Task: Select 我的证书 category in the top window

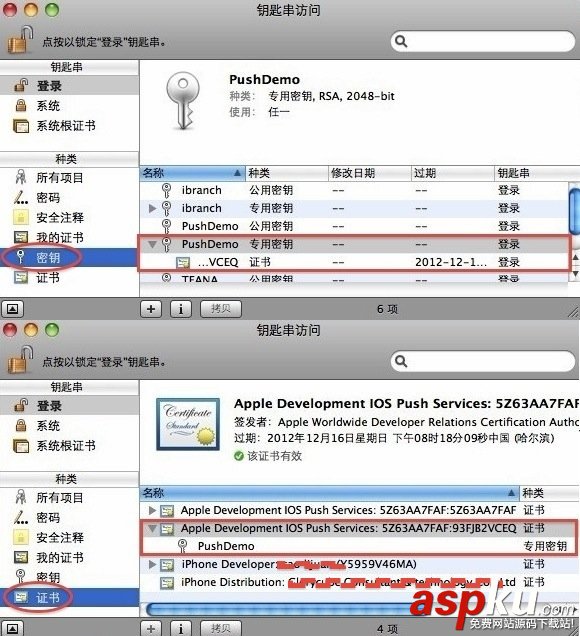Action: point(69,237)
